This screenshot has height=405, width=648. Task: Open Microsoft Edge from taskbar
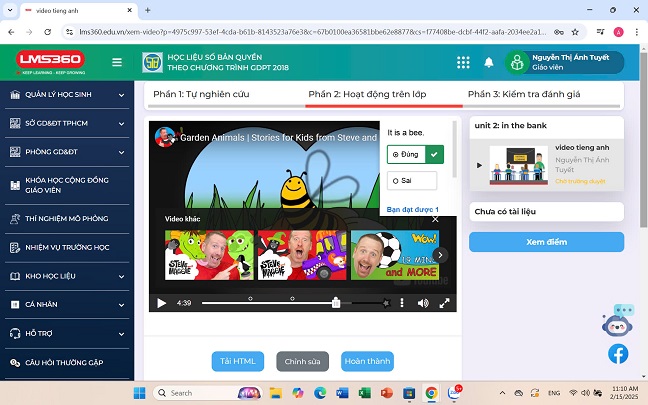click(320, 393)
